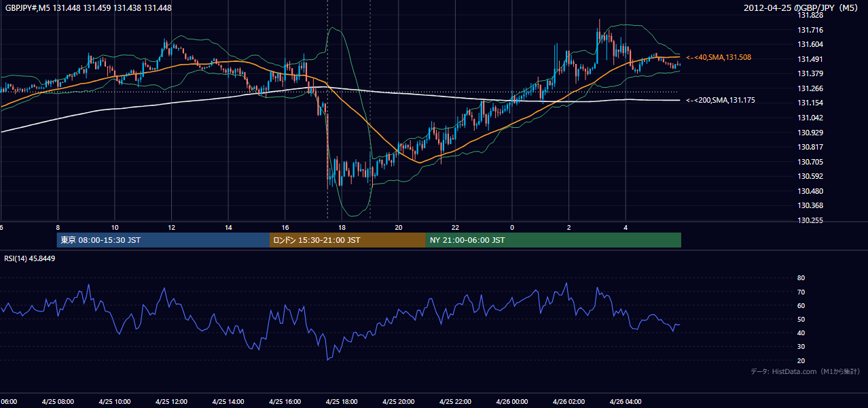The image size is (868, 408).
Task: Click price axis value 130.592
Action: tap(810, 176)
